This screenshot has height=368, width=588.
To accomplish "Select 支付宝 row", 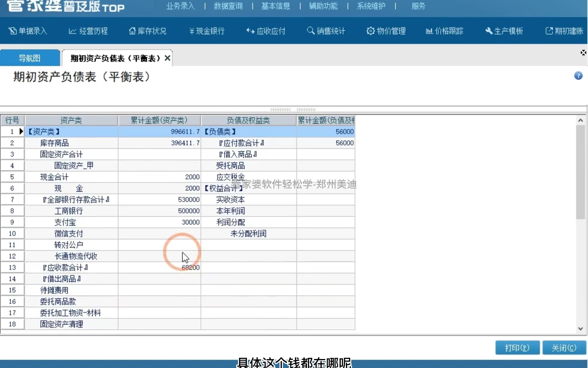I will (71, 222).
